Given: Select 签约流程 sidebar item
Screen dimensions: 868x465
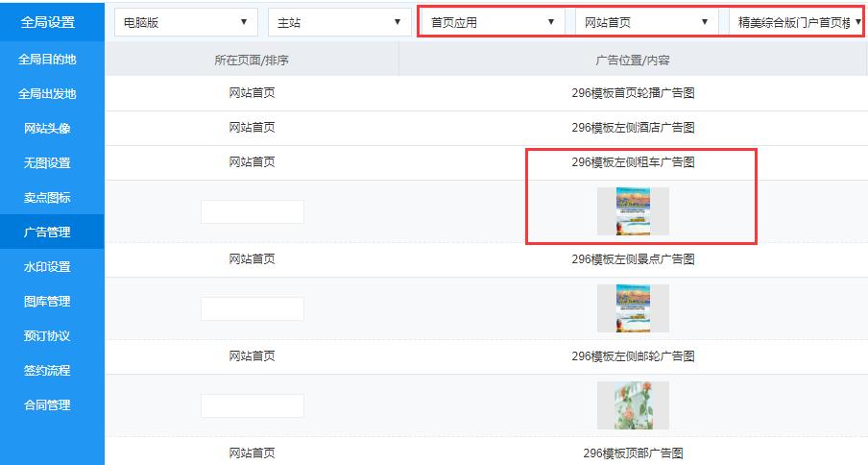Looking at the screenshot, I should (47, 371).
